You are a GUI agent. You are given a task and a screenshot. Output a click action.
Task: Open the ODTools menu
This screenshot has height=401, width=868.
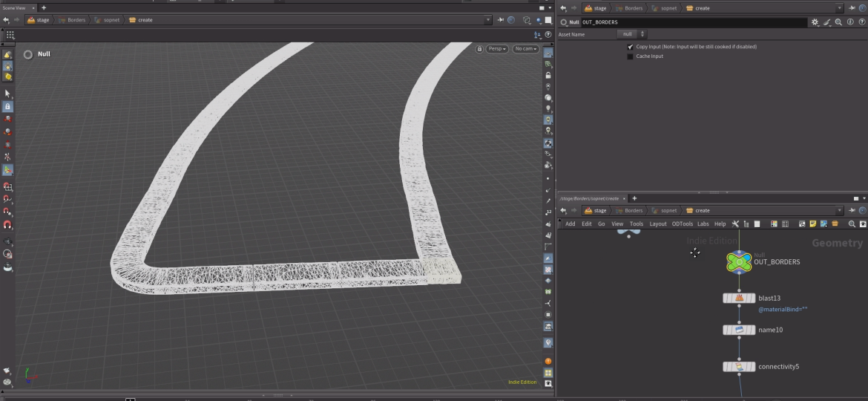[682, 224]
